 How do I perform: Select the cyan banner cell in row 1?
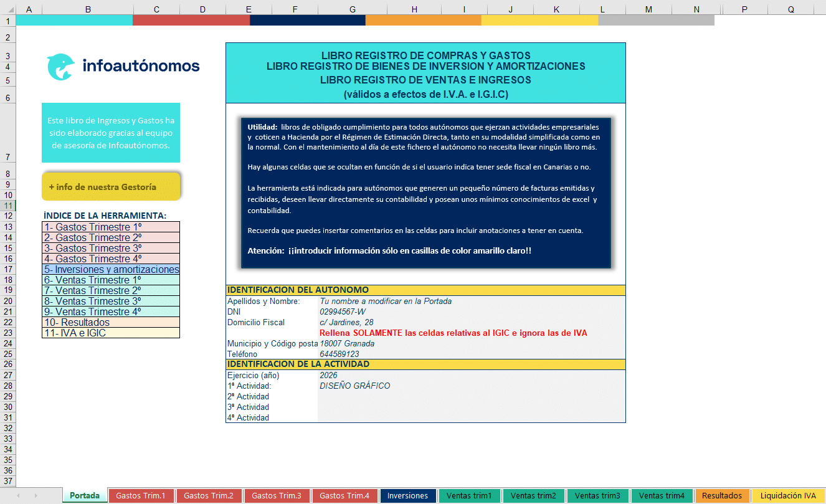pyautogui.click(x=75, y=19)
